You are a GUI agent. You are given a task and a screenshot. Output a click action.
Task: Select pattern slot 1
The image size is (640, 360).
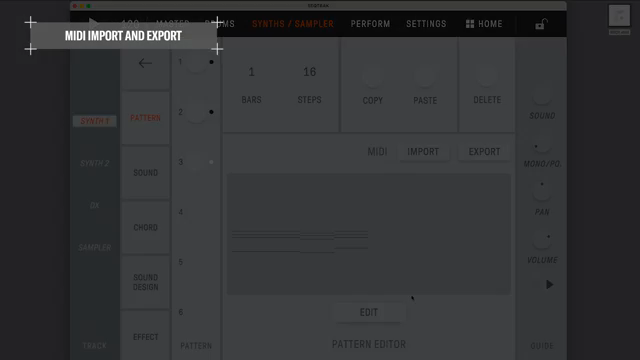click(196, 62)
